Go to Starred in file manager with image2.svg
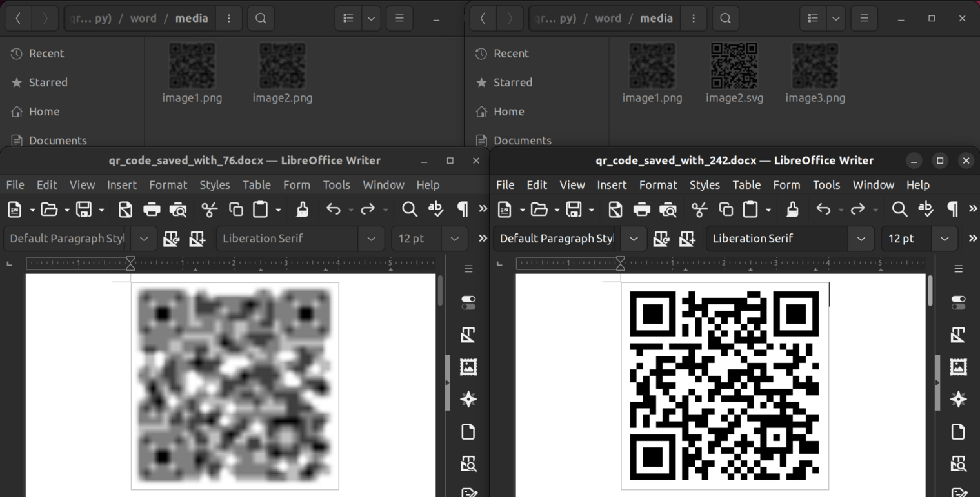980x497 pixels. click(x=512, y=83)
